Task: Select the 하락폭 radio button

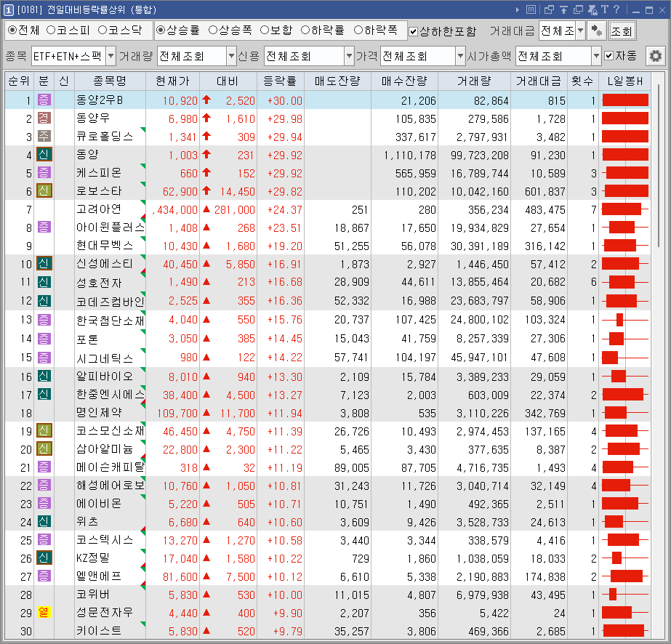Action: tap(358, 30)
